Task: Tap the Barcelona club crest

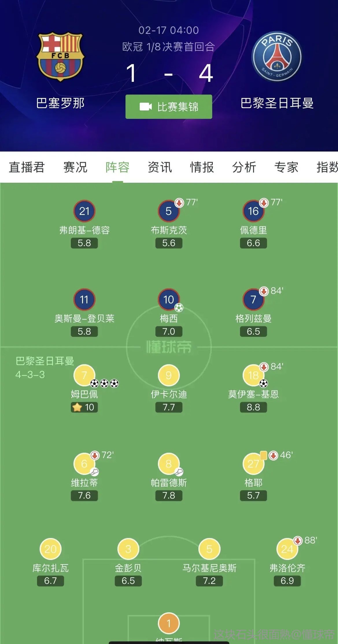Action: [x=60, y=56]
